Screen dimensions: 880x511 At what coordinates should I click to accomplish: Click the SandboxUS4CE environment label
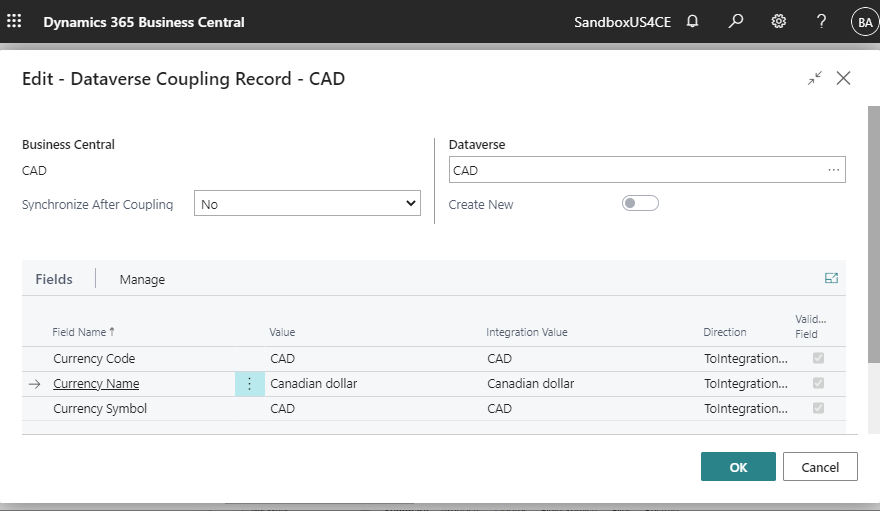(622, 22)
